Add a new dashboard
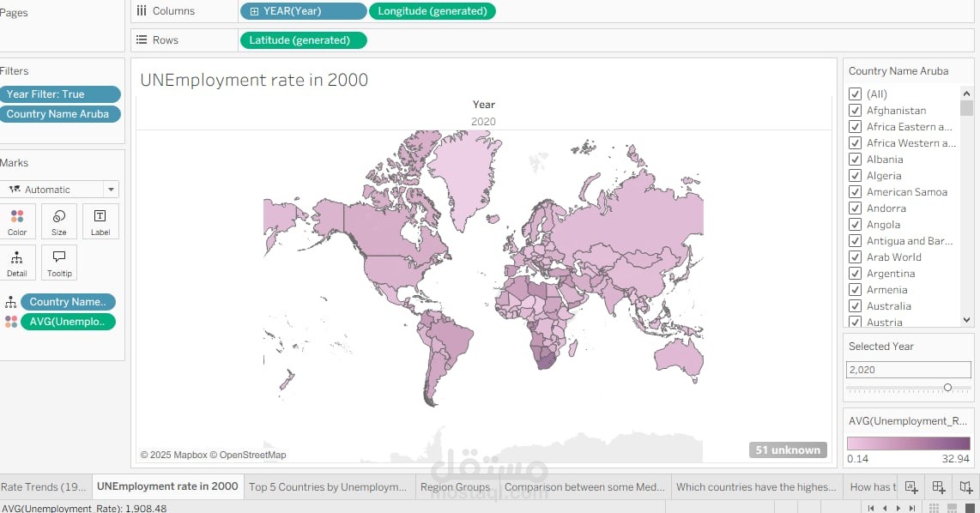This screenshot has height=513, width=980. pyautogui.click(x=939, y=486)
